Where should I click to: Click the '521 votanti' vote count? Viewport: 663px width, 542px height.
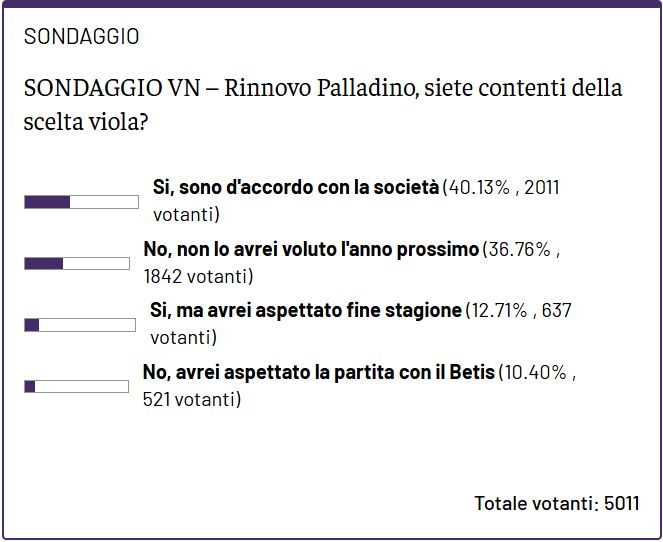tap(192, 400)
